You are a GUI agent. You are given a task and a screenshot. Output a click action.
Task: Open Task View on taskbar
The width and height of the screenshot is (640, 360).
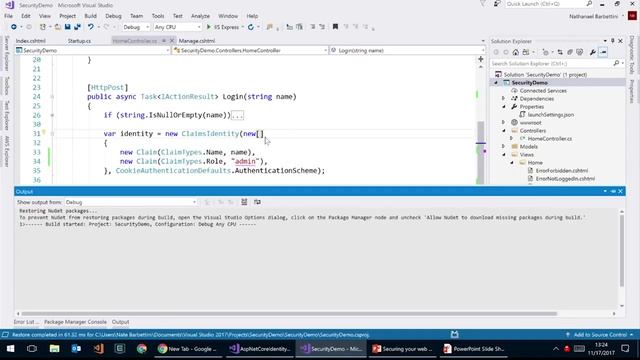(32, 349)
